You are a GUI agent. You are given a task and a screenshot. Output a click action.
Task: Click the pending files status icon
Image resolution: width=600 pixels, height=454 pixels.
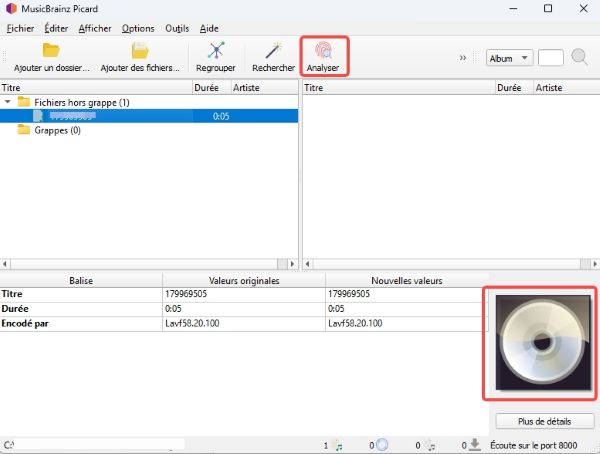click(x=430, y=446)
